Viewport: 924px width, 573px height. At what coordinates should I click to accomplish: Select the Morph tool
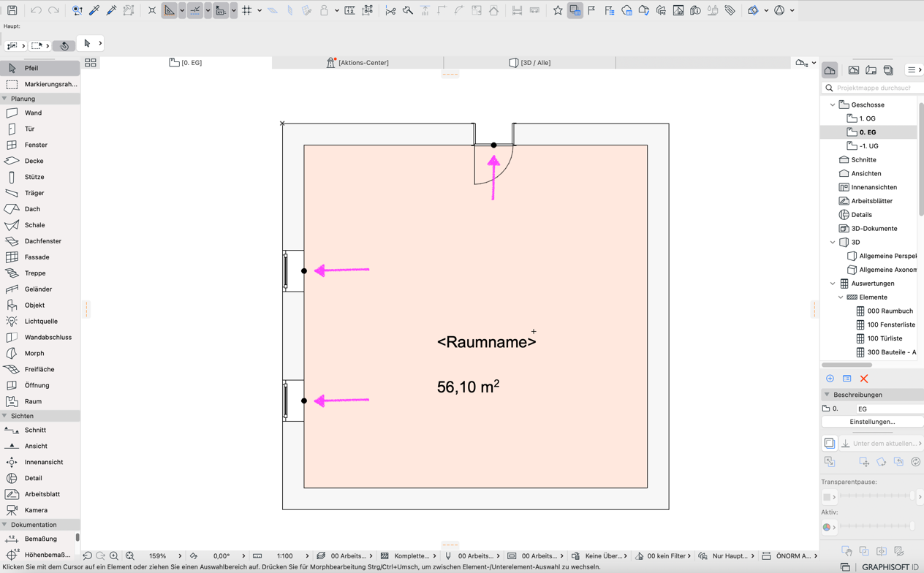(x=40, y=354)
